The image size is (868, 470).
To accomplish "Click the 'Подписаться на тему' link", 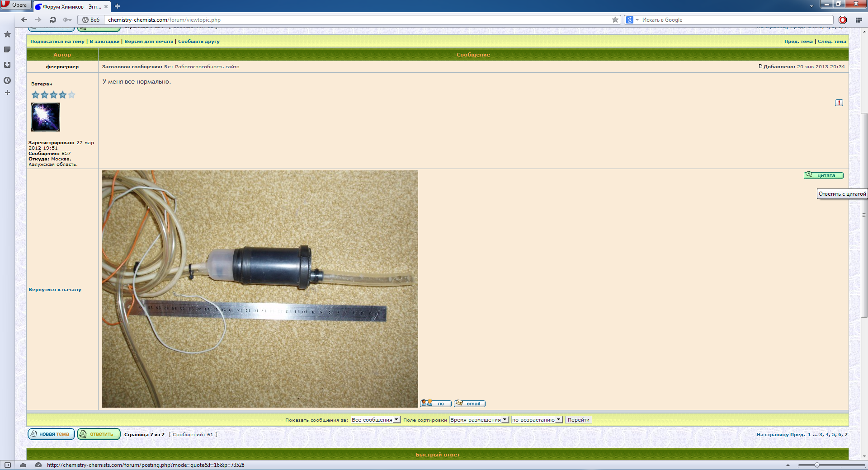I will click(x=57, y=42).
